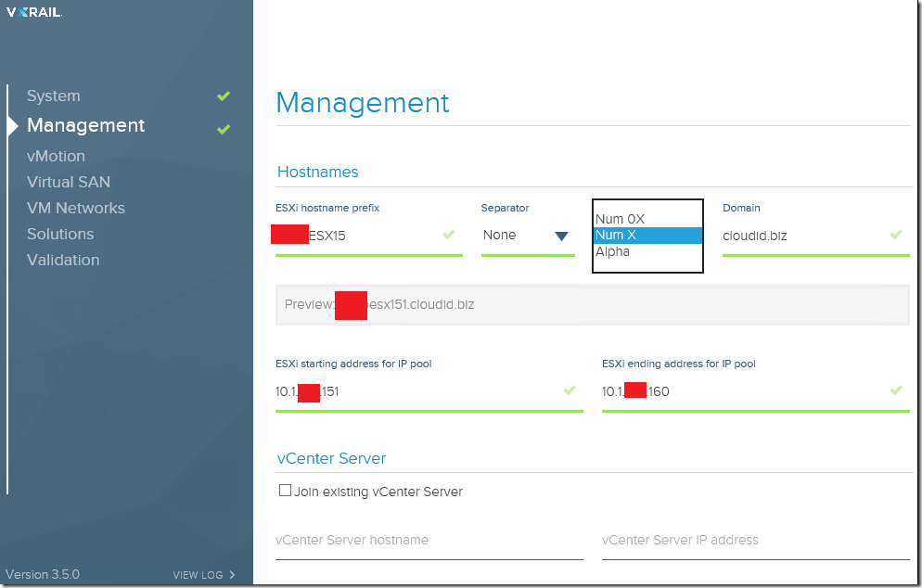Open the Separator dropdown
The height and width of the screenshot is (588, 922).
click(x=528, y=236)
